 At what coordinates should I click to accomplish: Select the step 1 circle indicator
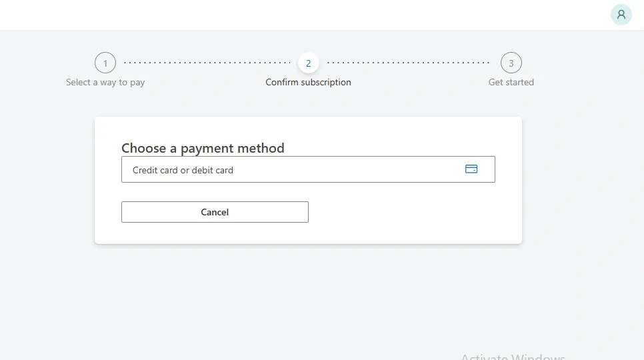pos(105,63)
